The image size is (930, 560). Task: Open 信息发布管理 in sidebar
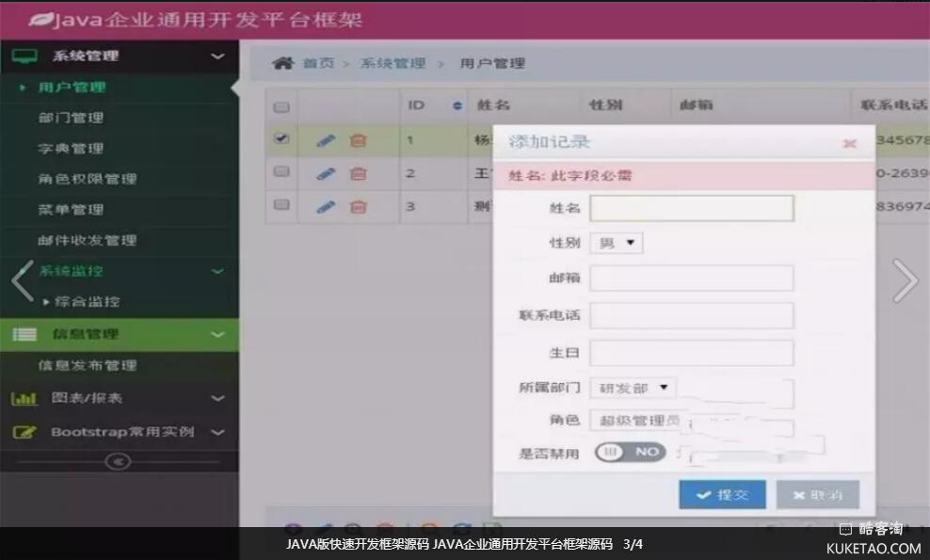[88, 365]
